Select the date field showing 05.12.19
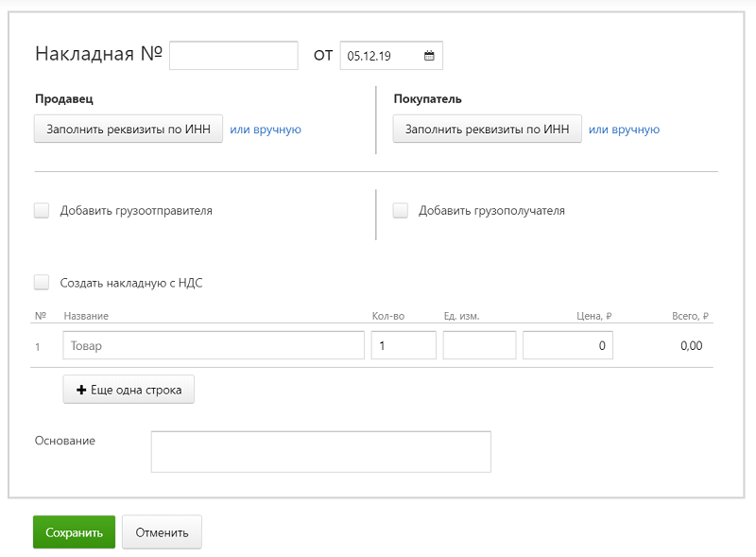The image size is (756, 557). (x=391, y=56)
